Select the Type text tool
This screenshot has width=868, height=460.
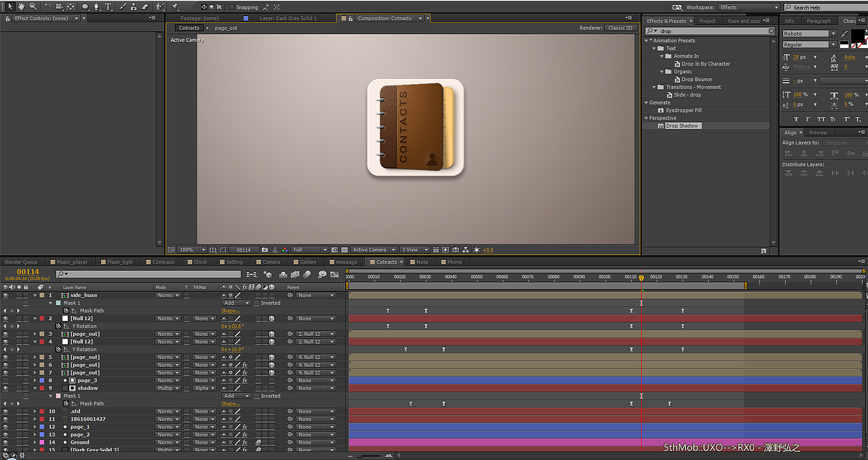pyautogui.click(x=108, y=6)
